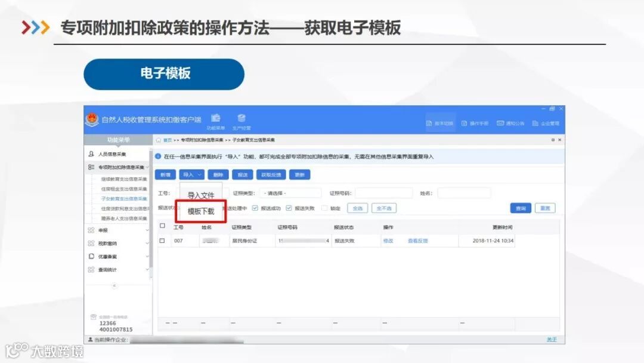
Task: Click the 新增 button
Action: tap(165, 175)
